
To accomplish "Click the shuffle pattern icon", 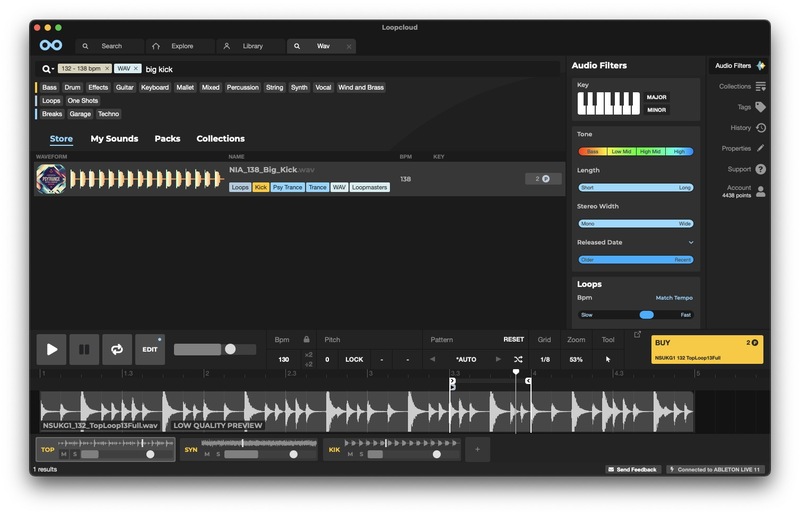I will [518, 359].
